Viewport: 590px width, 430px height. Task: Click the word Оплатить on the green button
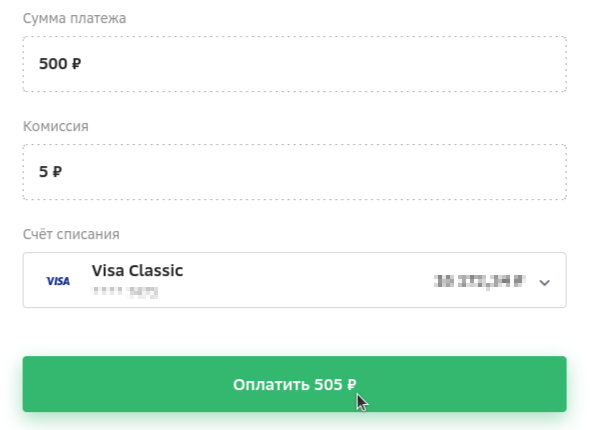pyautogui.click(x=271, y=384)
